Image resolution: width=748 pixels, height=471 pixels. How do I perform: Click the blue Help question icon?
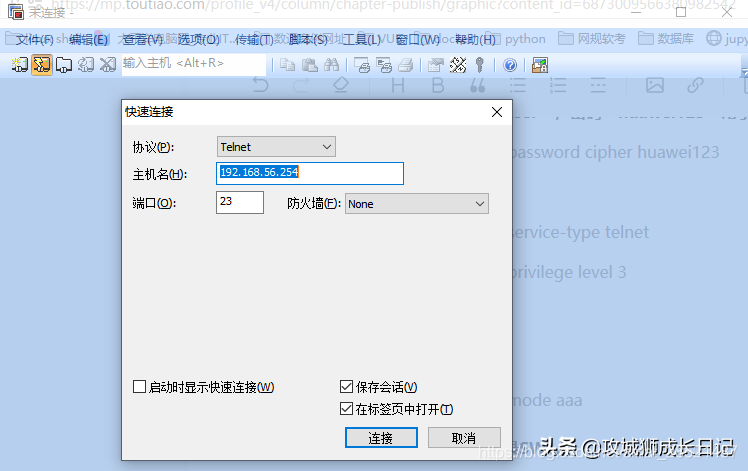point(510,65)
